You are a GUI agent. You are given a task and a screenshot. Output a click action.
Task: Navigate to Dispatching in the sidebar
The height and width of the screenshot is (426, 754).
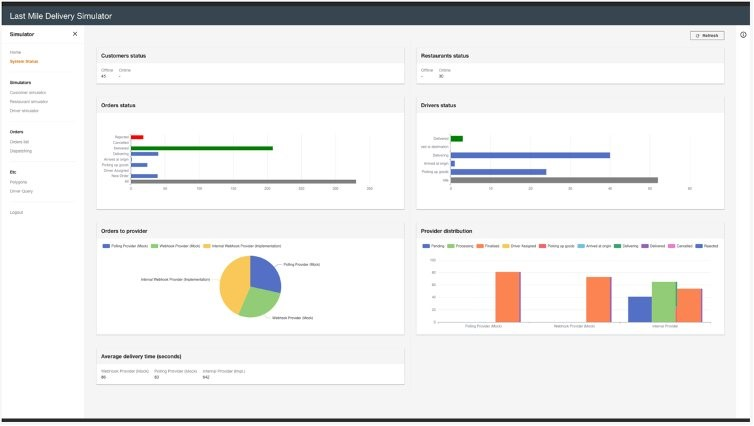[x=21, y=151]
